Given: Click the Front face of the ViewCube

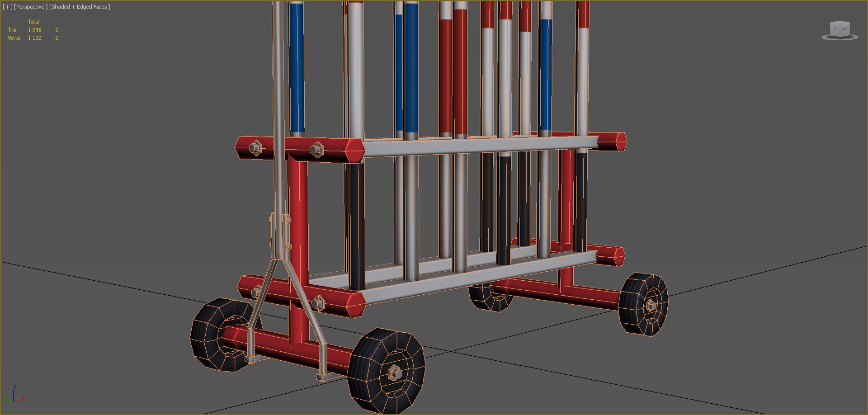Looking at the screenshot, I should (845, 28).
